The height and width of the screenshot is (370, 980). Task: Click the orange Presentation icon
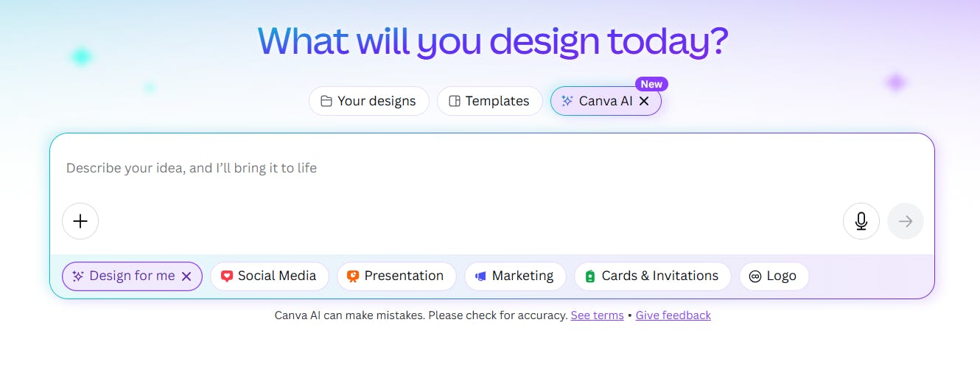pyautogui.click(x=353, y=276)
